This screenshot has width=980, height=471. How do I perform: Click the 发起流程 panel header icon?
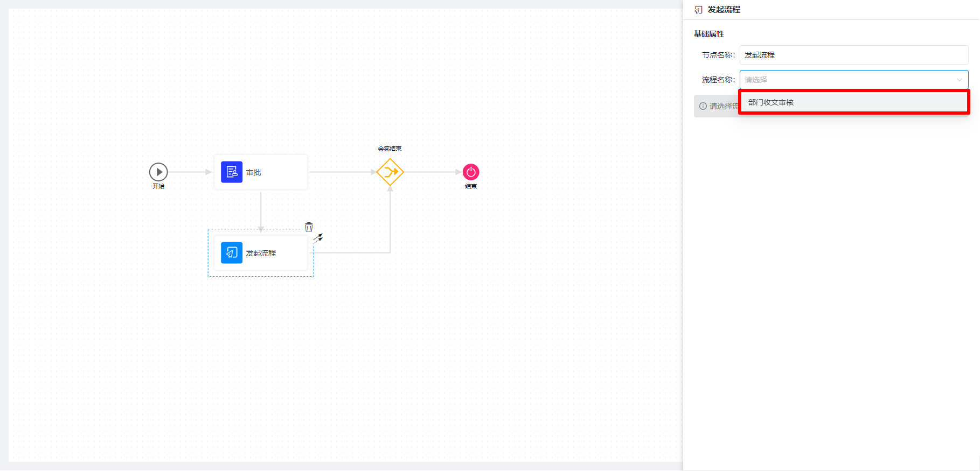698,10
